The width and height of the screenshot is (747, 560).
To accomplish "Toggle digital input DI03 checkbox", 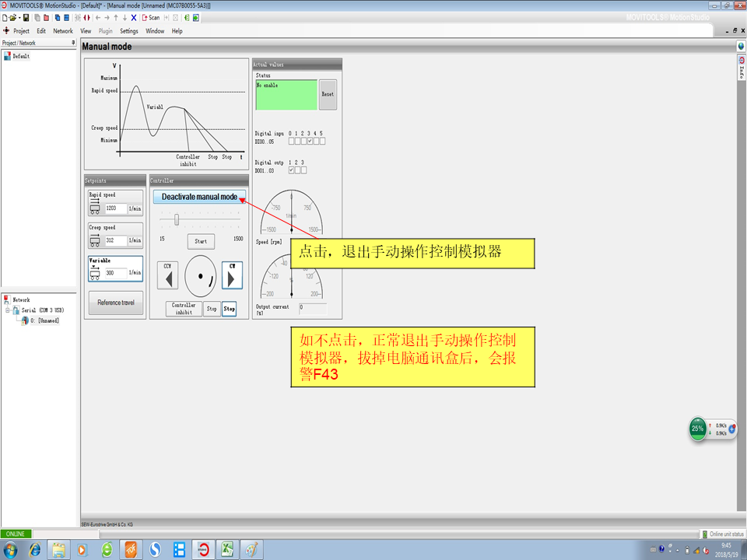I will pyautogui.click(x=310, y=141).
